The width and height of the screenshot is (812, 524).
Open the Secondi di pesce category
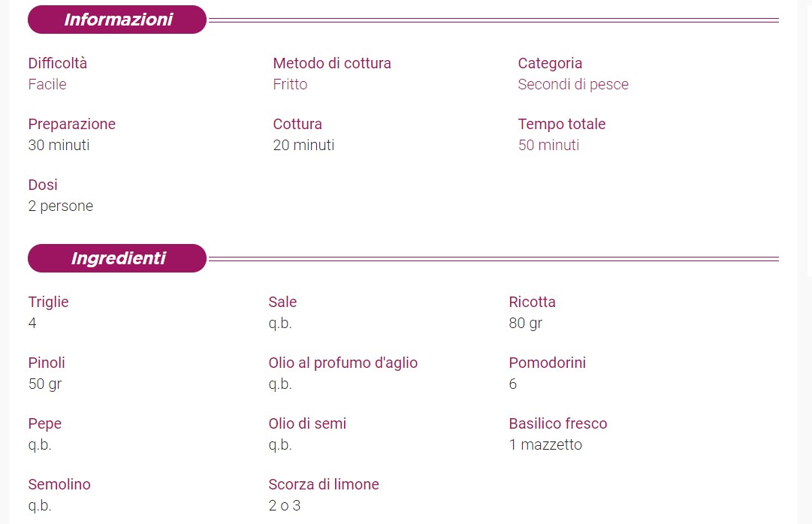[x=572, y=84]
